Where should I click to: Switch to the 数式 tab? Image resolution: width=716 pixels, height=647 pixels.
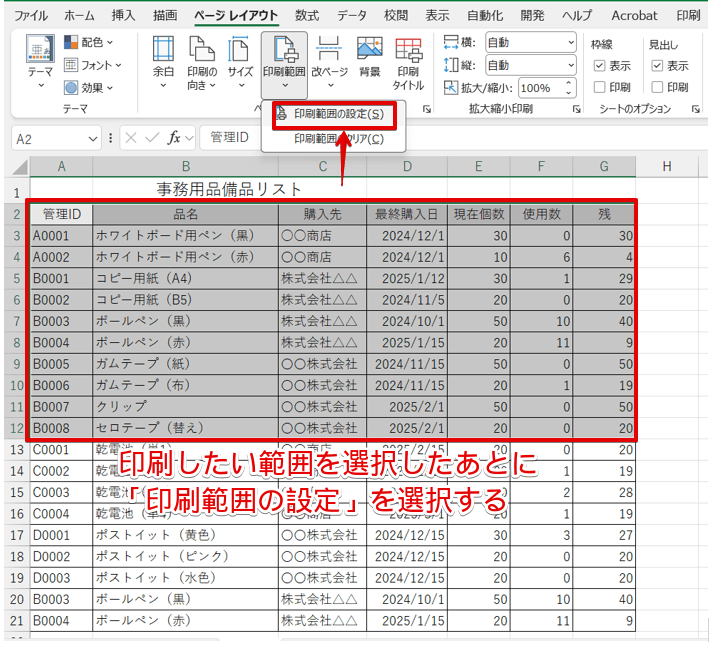tap(306, 16)
